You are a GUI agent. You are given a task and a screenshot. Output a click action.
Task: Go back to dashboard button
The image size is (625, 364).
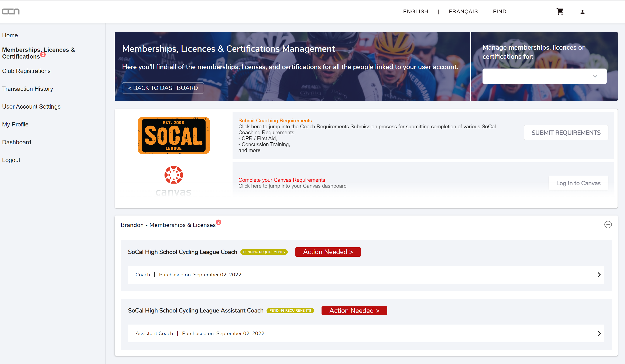click(163, 88)
